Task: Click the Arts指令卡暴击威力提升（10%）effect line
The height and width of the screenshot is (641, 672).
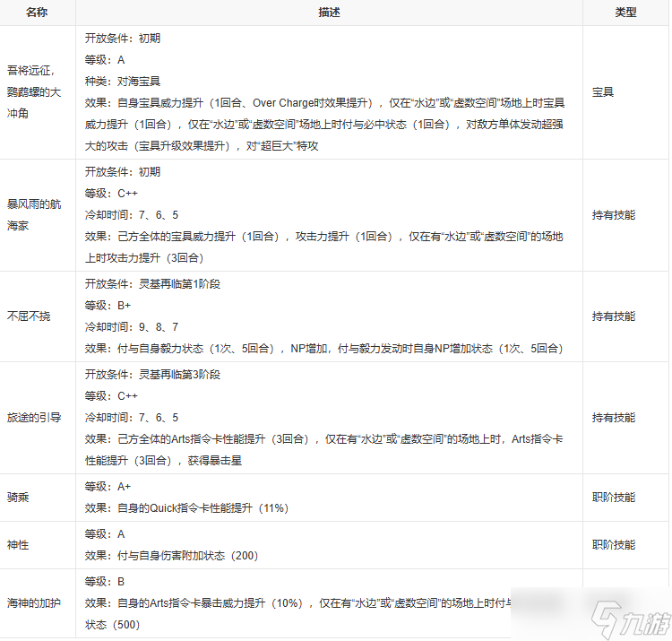Action: (297, 603)
